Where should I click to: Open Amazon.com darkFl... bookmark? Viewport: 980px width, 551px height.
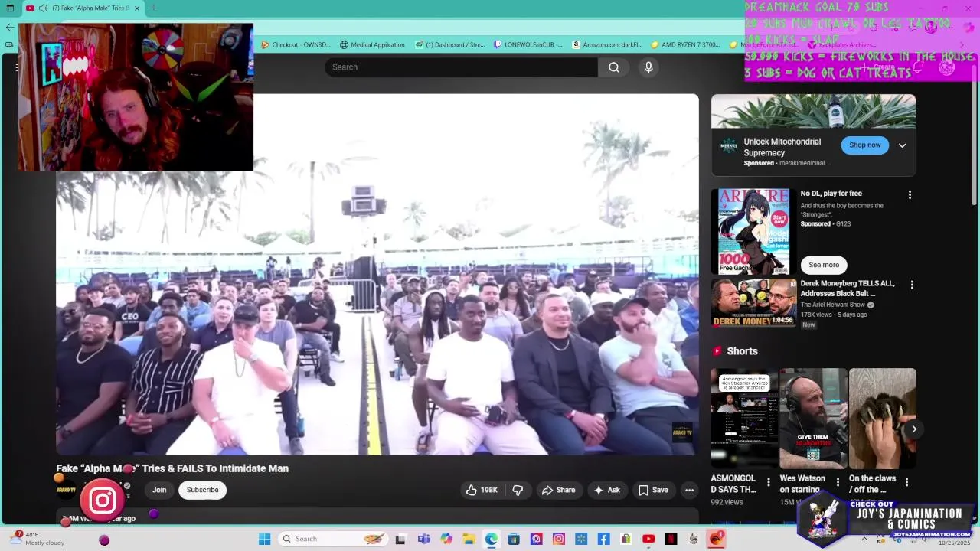[607, 44]
